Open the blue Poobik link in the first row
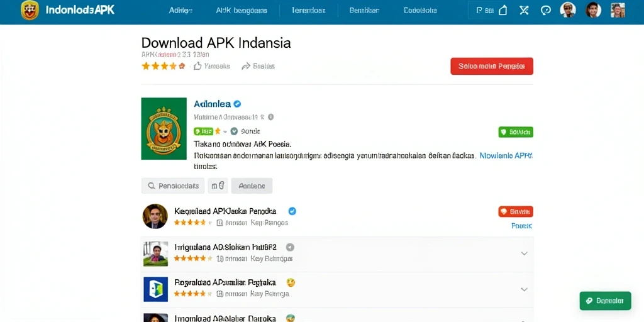The image size is (644, 322). [521, 226]
